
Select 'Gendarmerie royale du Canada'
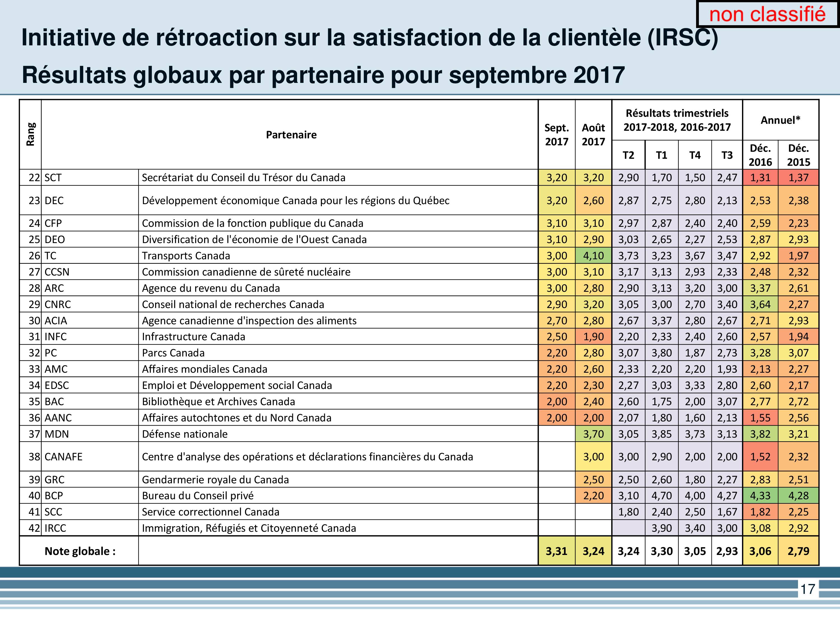(x=215, y=480)
